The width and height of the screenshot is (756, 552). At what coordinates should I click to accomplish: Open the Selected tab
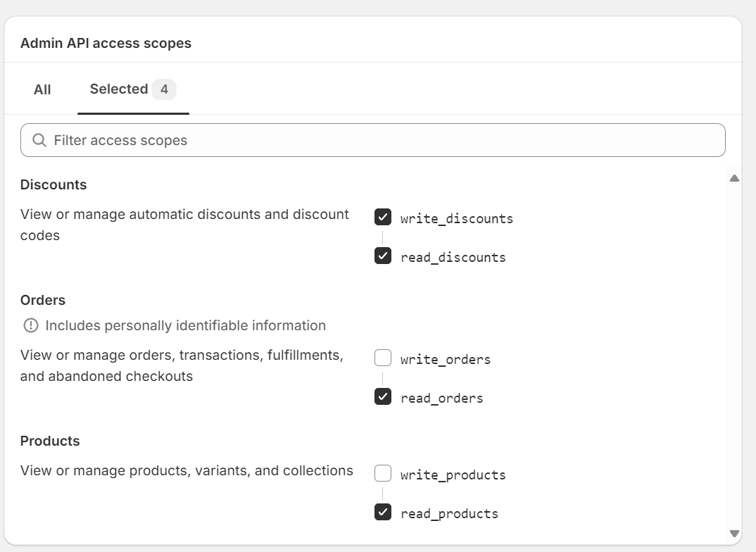coord(118,89)
